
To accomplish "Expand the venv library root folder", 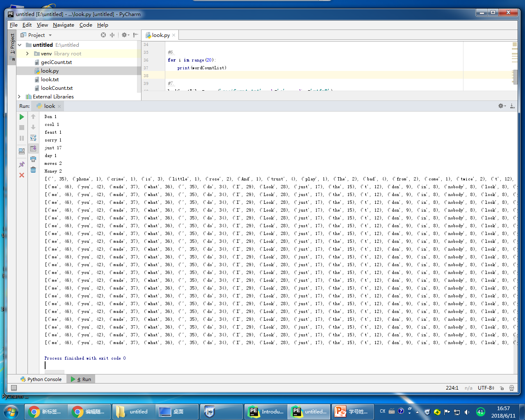I will 27,54.
